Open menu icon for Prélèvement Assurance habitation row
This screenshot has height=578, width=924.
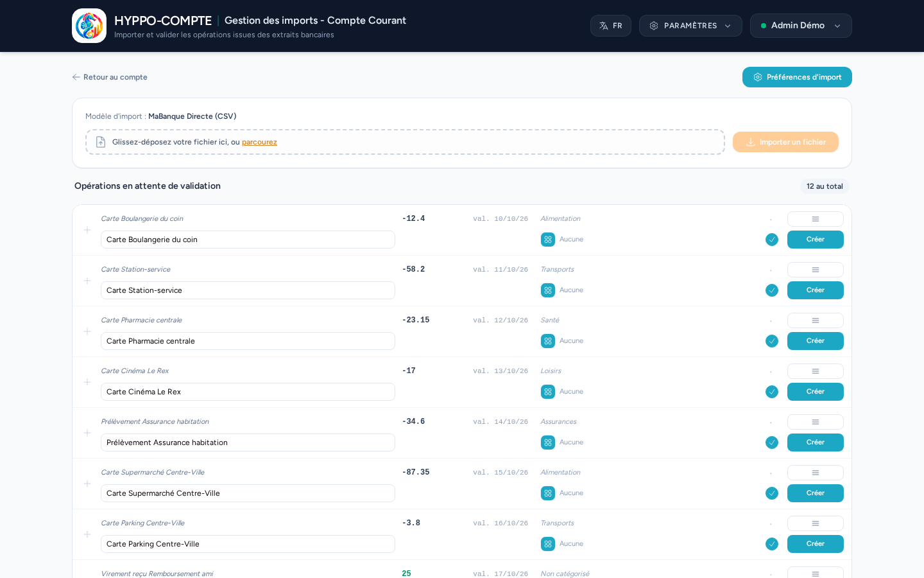coord(816,422)
